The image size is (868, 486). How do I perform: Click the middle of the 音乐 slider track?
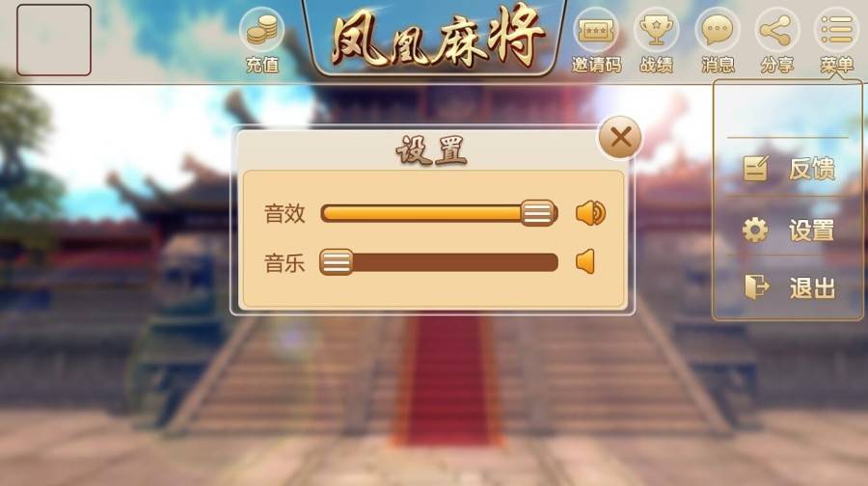coord(439,262)
